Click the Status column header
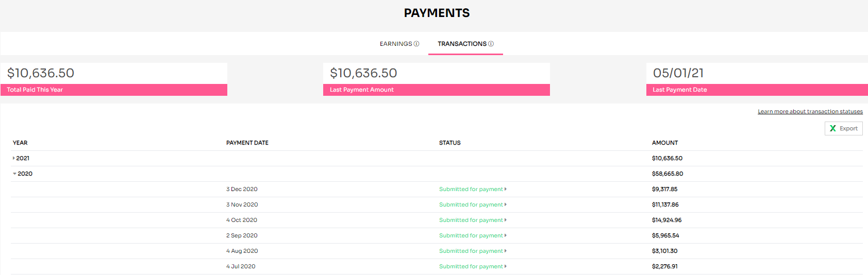 450,143
